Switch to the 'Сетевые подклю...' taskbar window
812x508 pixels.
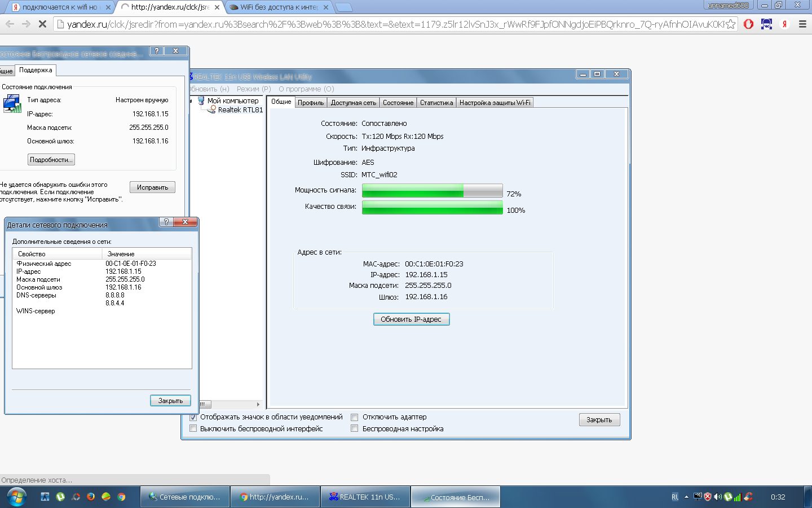coord(185,497)
